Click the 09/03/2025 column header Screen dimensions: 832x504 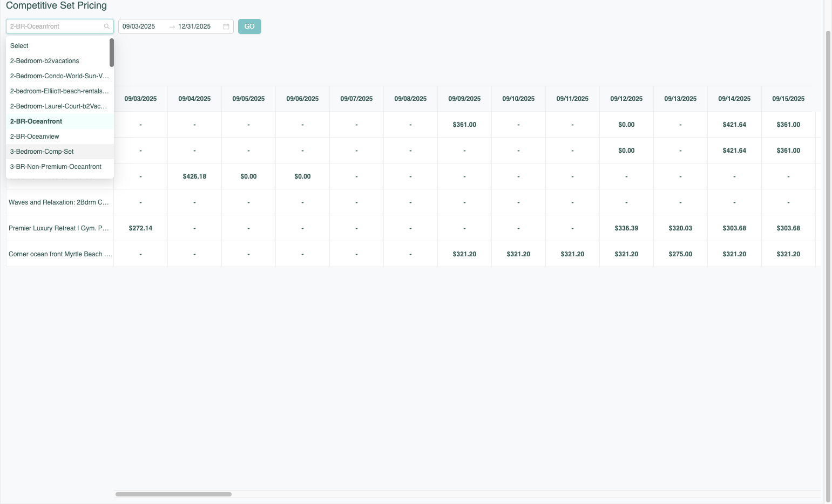click(140, 99)
